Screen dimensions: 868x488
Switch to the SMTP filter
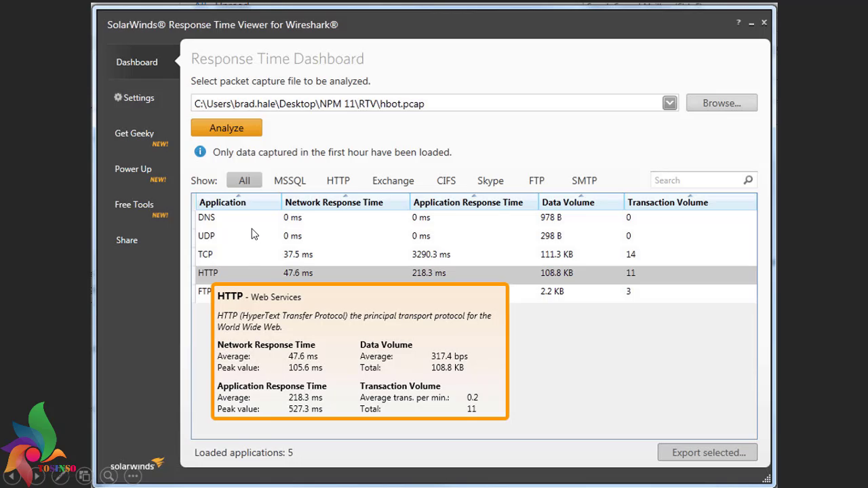pyautogui.click(x=584, y=180)
